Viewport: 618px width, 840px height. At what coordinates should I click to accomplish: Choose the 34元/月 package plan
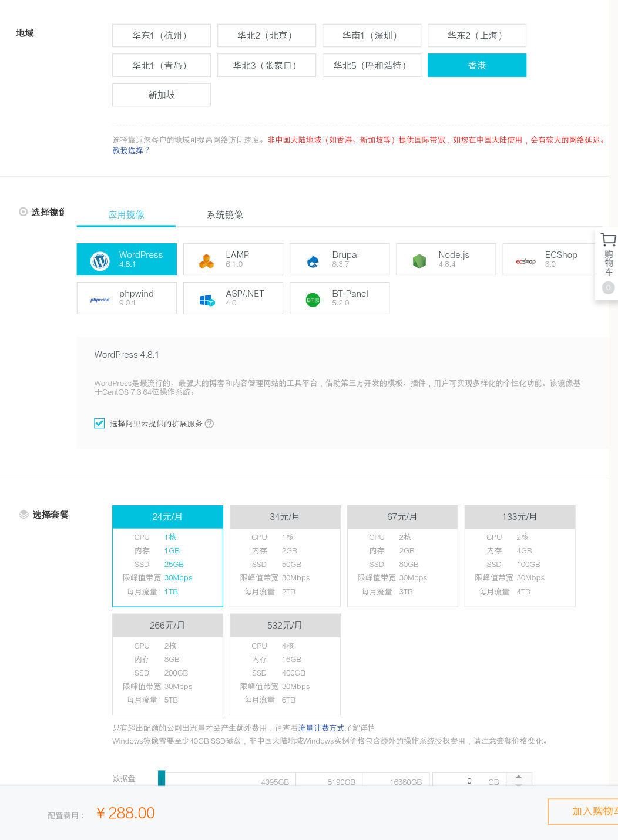coord(285,556)
